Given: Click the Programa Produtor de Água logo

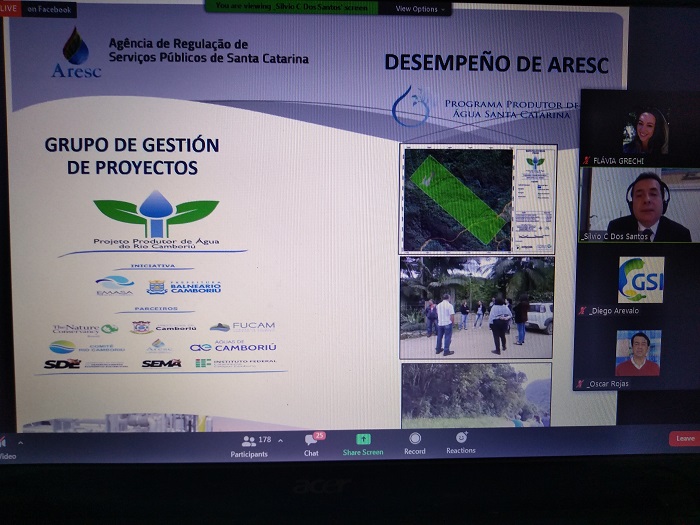Looking at the screenshot, I should coord(487,107).
